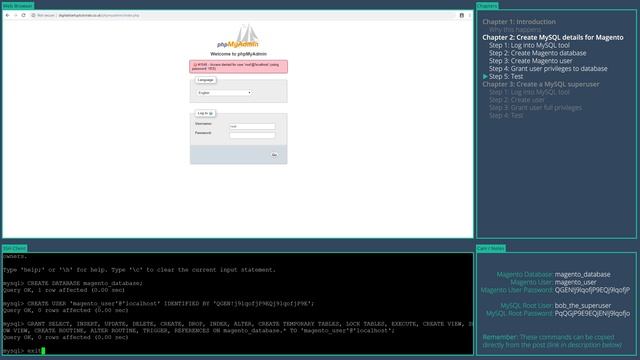This screenshot has width=640, height=360.
Task: Click the Go login button
Action: click(274, 155)
